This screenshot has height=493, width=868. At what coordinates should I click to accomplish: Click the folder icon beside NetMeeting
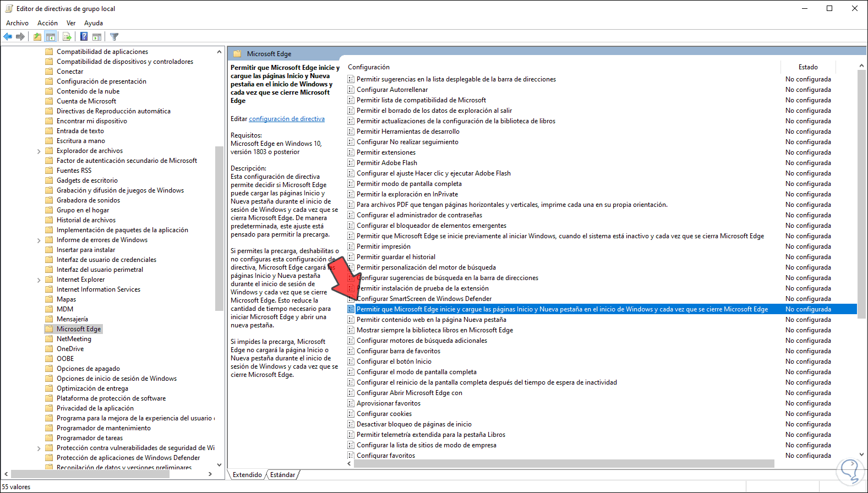pos(49,339)
